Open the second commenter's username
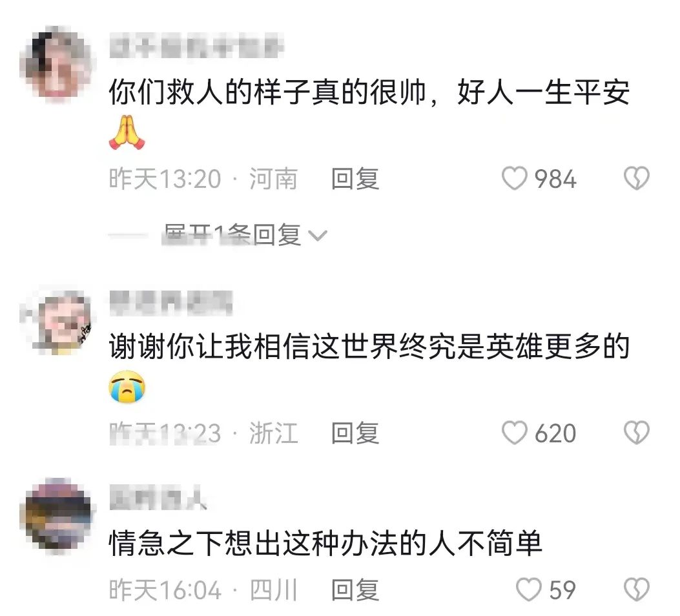Image resolution: width=680 pixels, height=616 pixels. pyautogui.click(x=170, y=302)
